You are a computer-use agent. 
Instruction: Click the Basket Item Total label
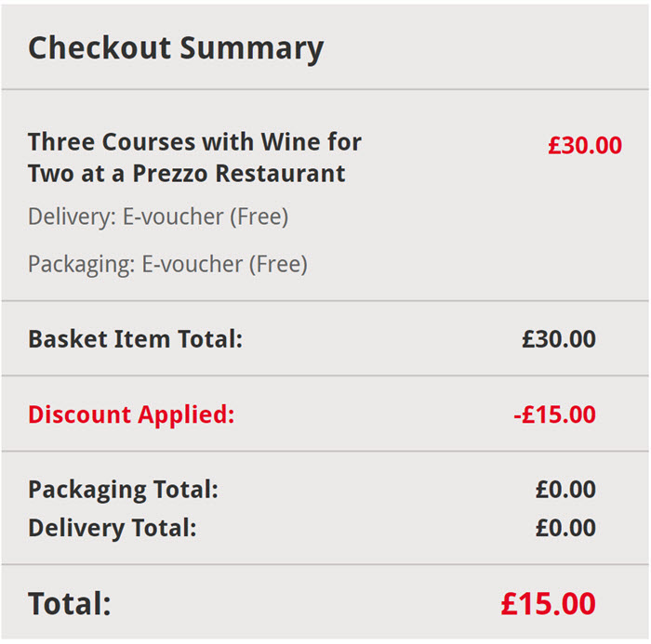(136, 339)
